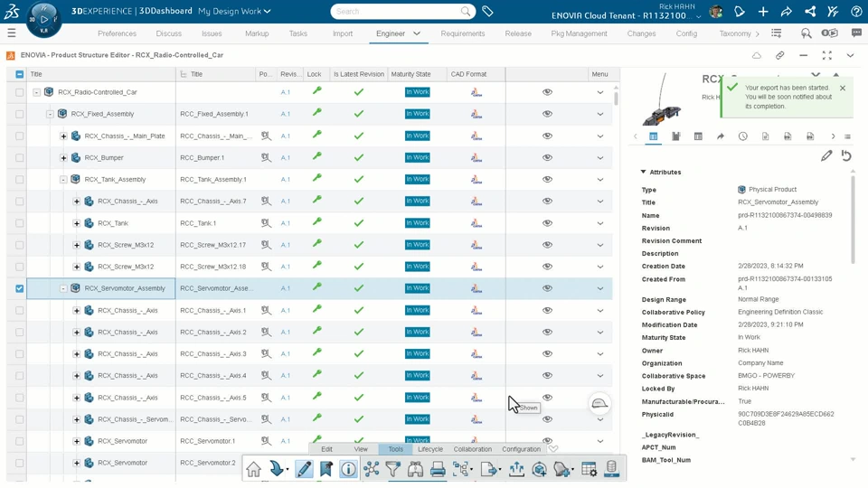Click In Work state badge for RCX_Bumper
This screenshot has height=488, width=868.
click(x=418, y=157)
